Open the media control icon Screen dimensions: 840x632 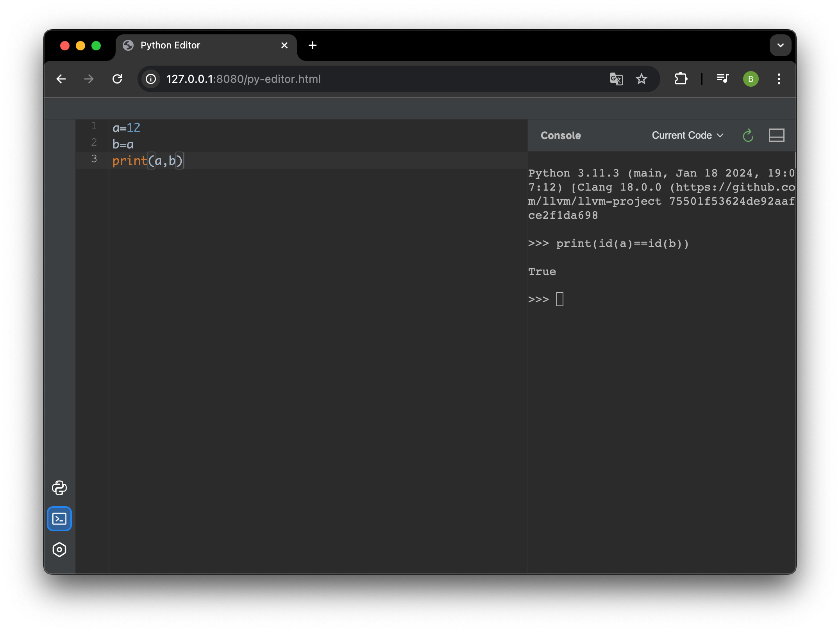point(723,79)
